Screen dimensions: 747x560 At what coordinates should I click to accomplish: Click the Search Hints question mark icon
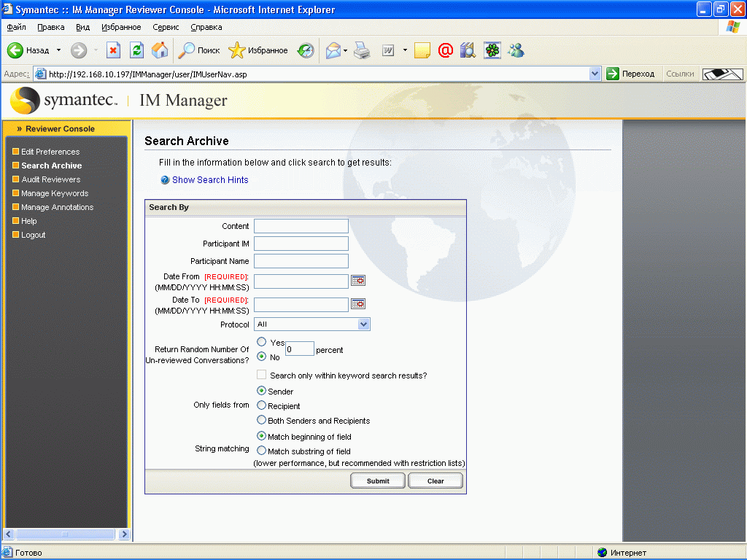click(x=165, y=180)
